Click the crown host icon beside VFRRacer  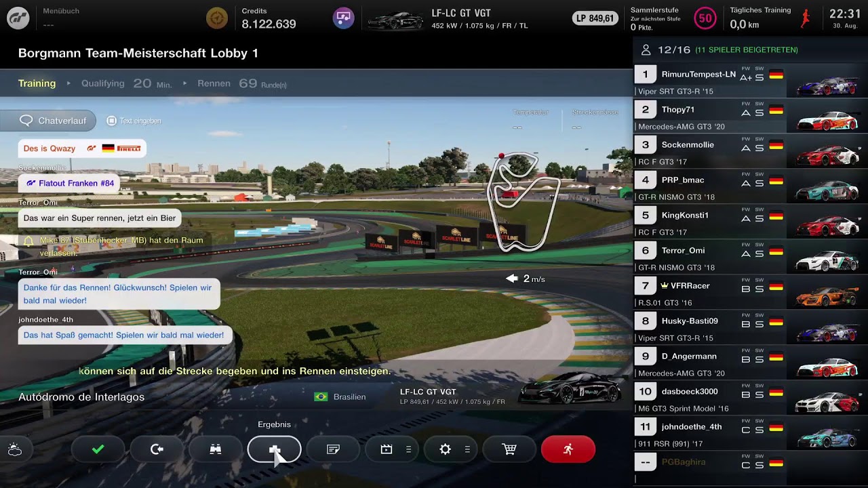665,286
